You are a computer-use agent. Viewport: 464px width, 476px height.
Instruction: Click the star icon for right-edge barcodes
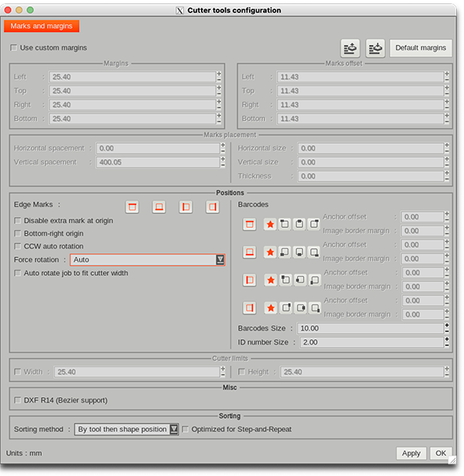(271, 308)
